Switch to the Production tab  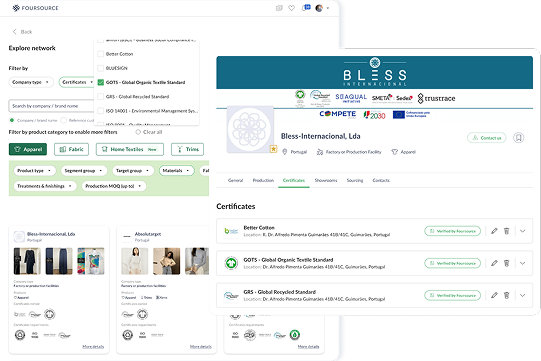(x=263, y=180)
